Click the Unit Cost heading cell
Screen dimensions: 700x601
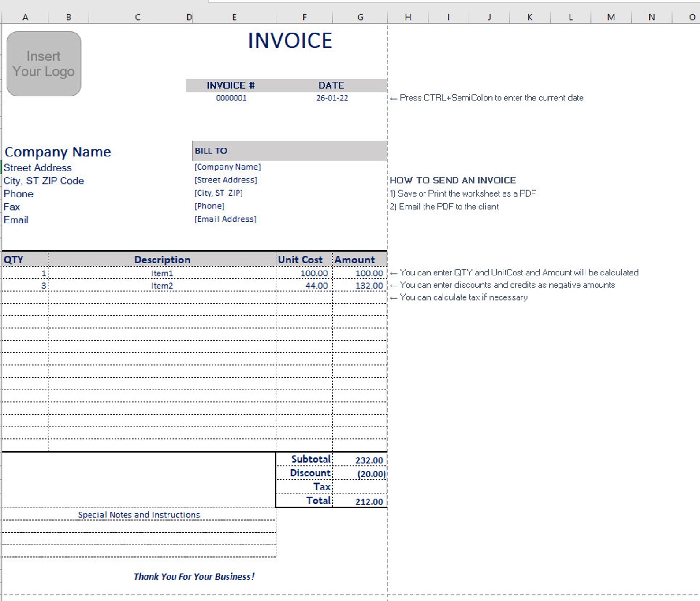304,259
